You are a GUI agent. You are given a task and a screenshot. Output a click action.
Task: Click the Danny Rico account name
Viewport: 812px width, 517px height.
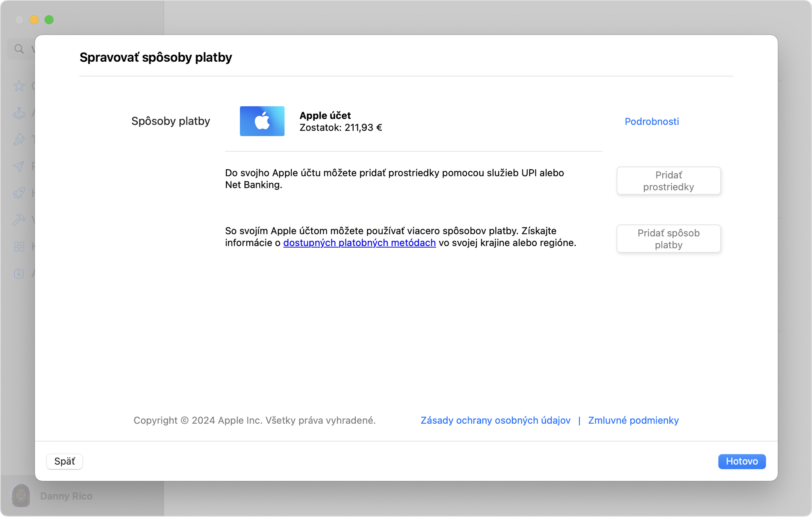66,496
